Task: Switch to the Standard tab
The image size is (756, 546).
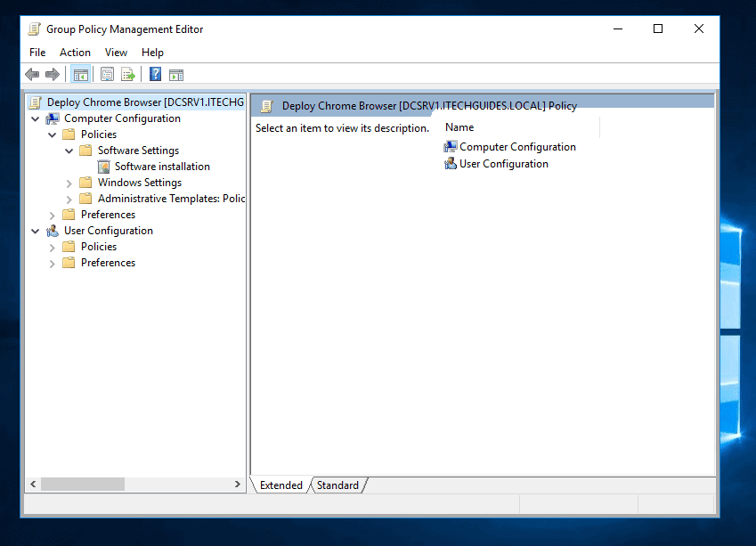Action: click(338, 485)
